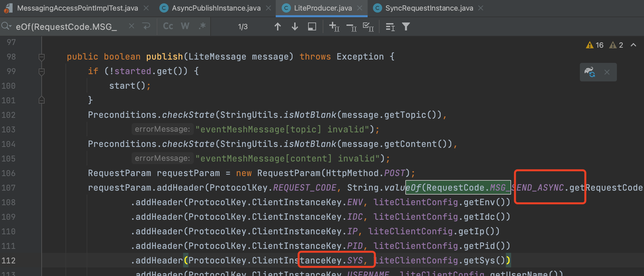Click the getIp() call

476,231
